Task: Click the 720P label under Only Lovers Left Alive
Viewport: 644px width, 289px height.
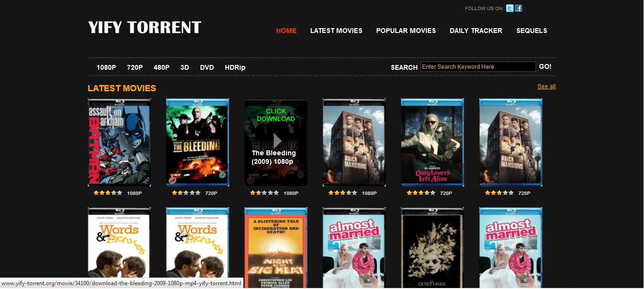Action: (446, 193)
